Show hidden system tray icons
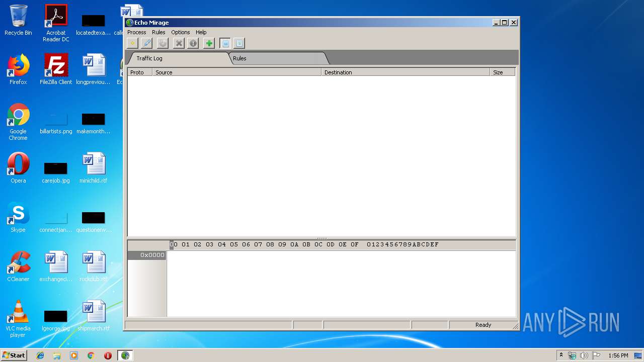This screenshot has height=362, width=644. (561, 355)
